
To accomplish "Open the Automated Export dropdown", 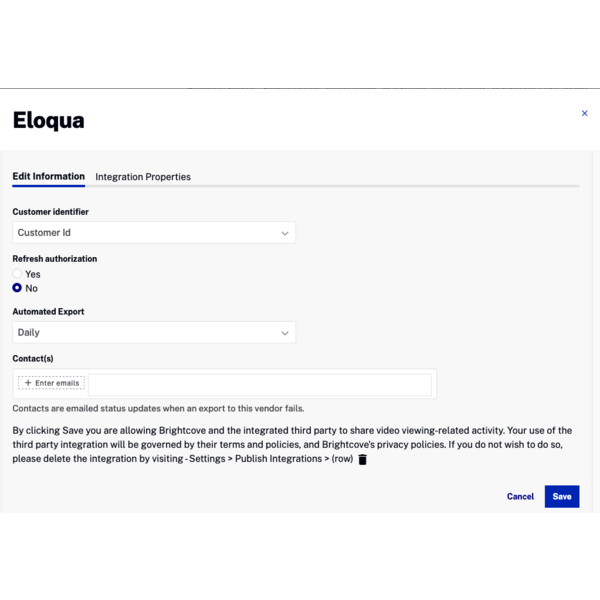I will tap(154, 333).
